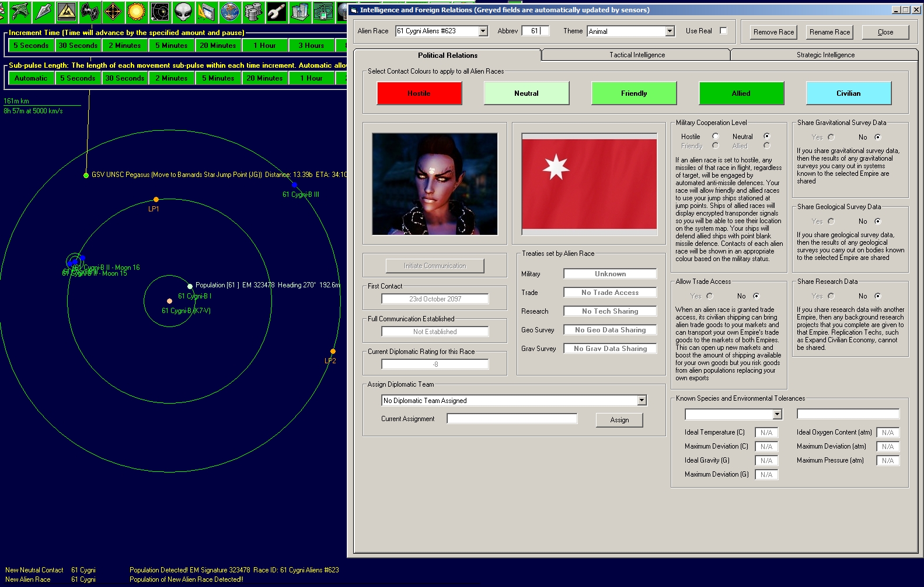The height and width of the screenshot is (587, 924).
Task: Open the city buildings toolbar icon
Action: click(299, 11)
